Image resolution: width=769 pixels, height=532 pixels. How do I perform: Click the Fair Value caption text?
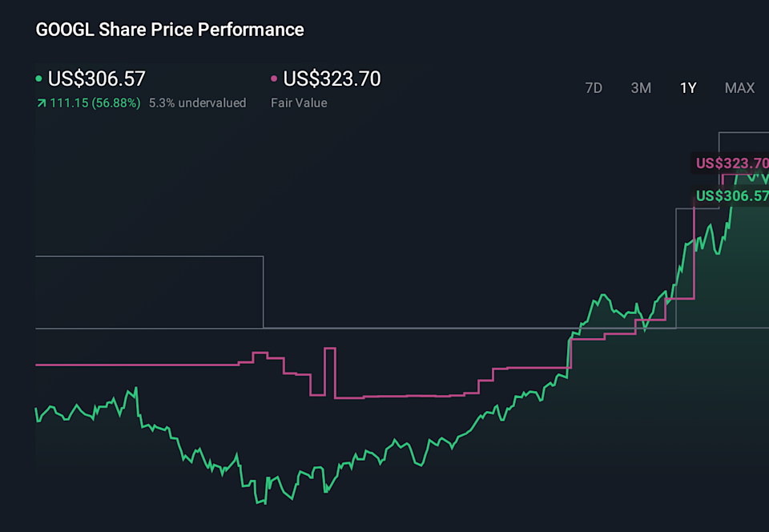[x=297, y=103]
